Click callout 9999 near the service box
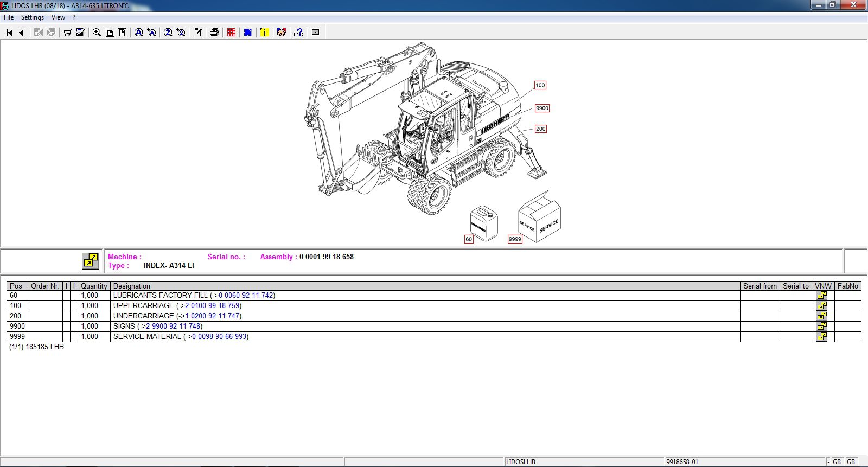868x467 pixels. click(515, 239)
